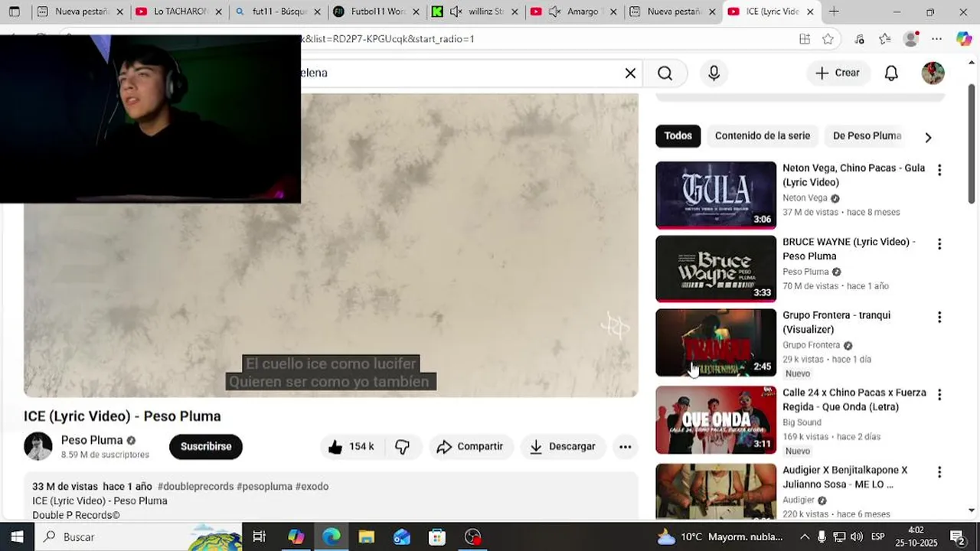980x551 pixels.
Task: Open a new browser tab with plus
Action: pos(834,11)
